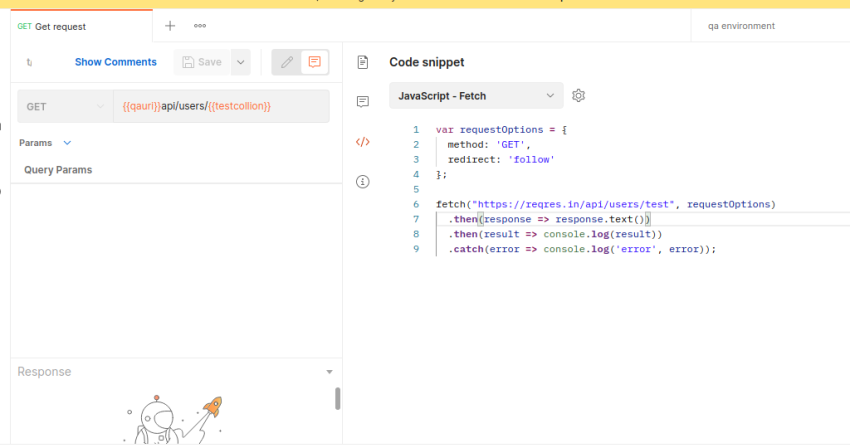Open the Comments icon in right sidebar
This screenshot has width=850, height=448.
[x=363, y=102]
